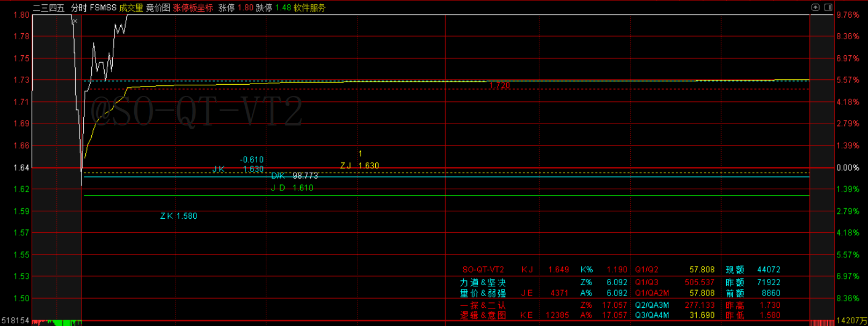Screen dimensions: 868x326
Task: Click the 14207万 amount at bottom right
Action: [x=851, y=321]
